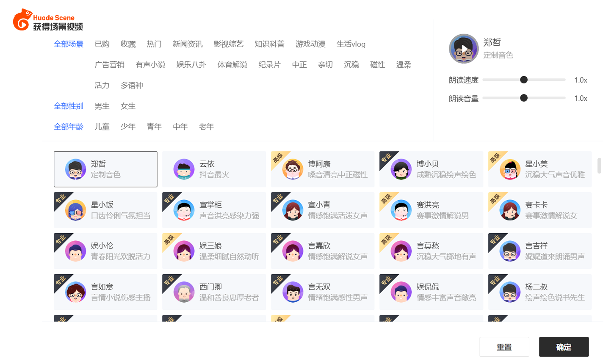This screenshot has height=364, width=614.
Task: Pick the 赛洪亮 commentator avatar
Action: [x=401, y=210]
